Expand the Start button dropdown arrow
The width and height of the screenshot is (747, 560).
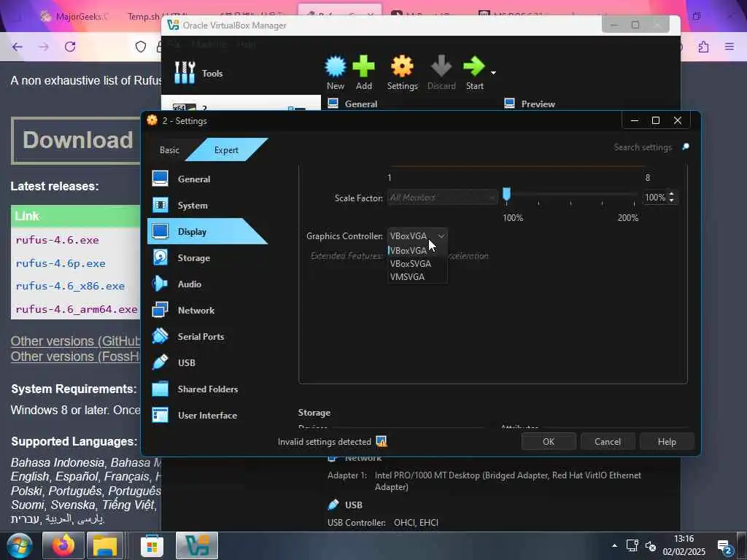(x=493, y=73)
